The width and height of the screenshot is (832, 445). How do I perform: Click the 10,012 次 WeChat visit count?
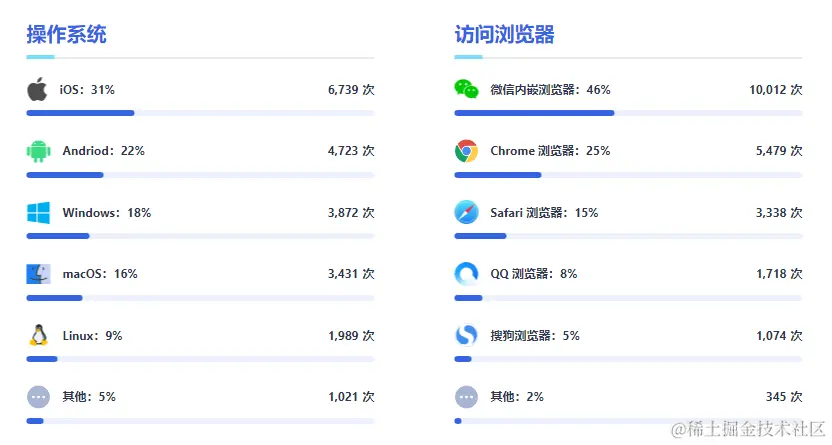[775, 90]
